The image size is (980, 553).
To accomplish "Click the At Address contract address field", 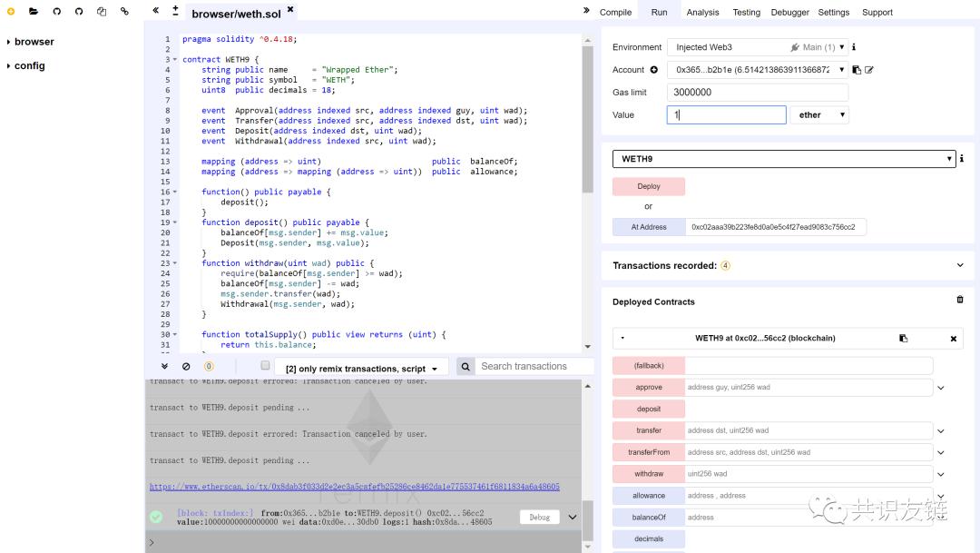I will tap(776, 227).
